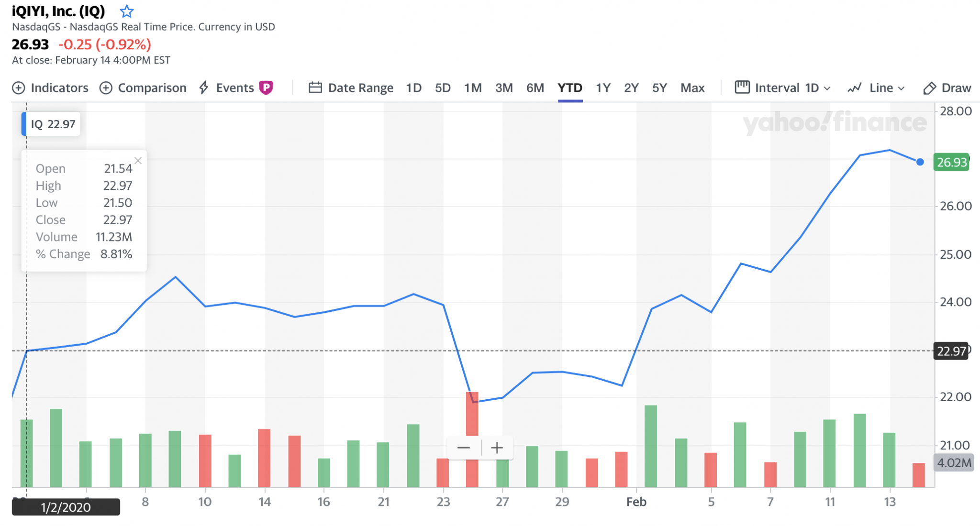Close the OHLC tooltip box
The height and width of the screenshot is (526, 980).
[138, 161]
